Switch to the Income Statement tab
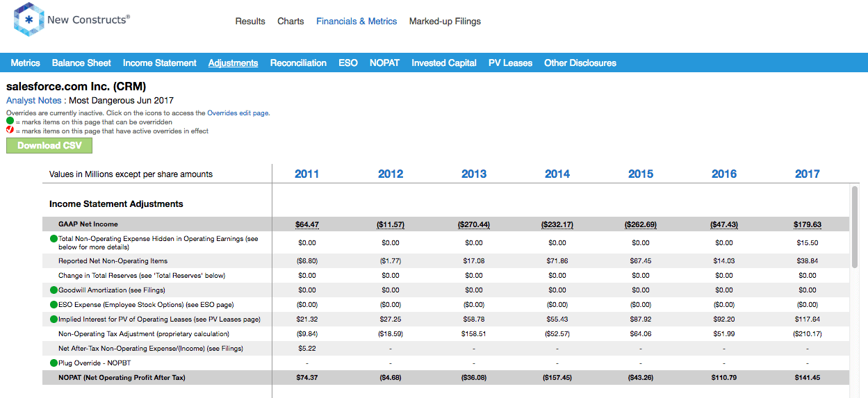This screenshot has width=868, height=398. pyautogui.click(x=160, y=63)
